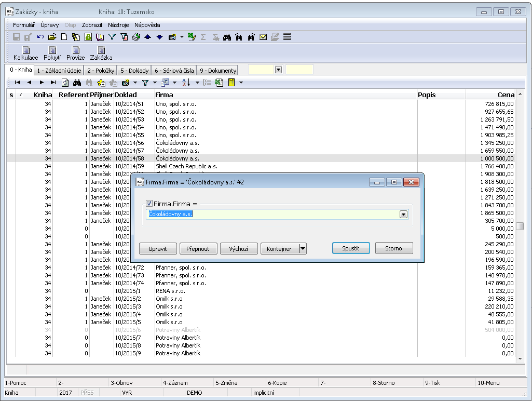This screenshot has width=532, height=401.
Task: Click the open folder icon in toolbar
Action: pyautogui.click(x=52, y=37)
